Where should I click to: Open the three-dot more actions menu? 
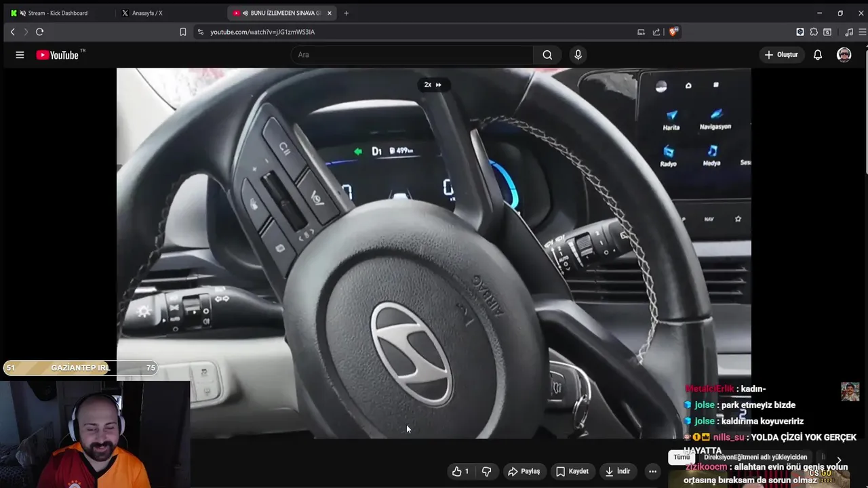(652, 471)
